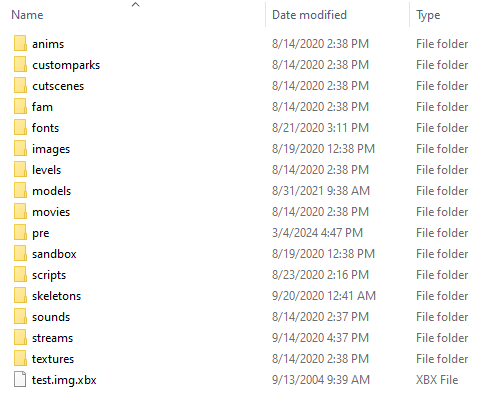Viewport: 500px width, 408px height.
Task: Select the models folder icon
Action: [x=20, y=191]
